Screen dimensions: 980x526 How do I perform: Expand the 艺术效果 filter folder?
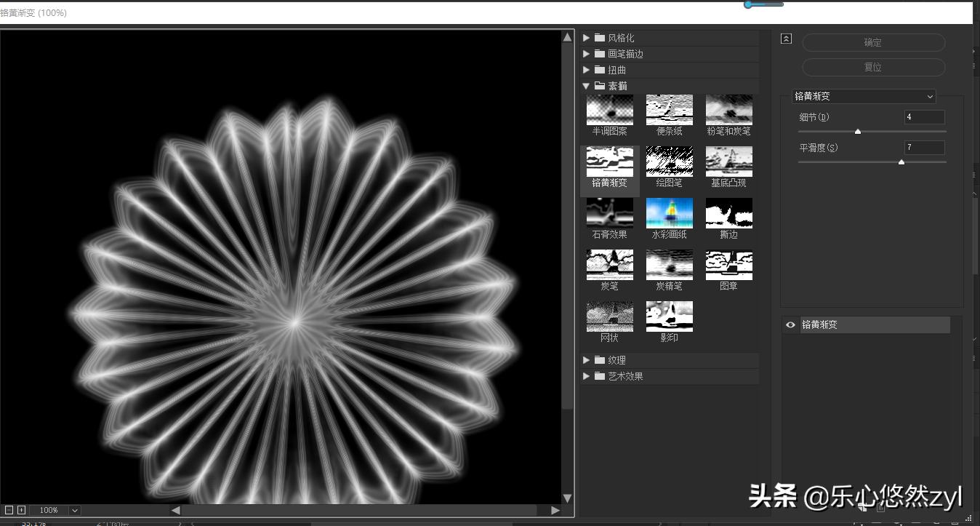tap(586, 376)
